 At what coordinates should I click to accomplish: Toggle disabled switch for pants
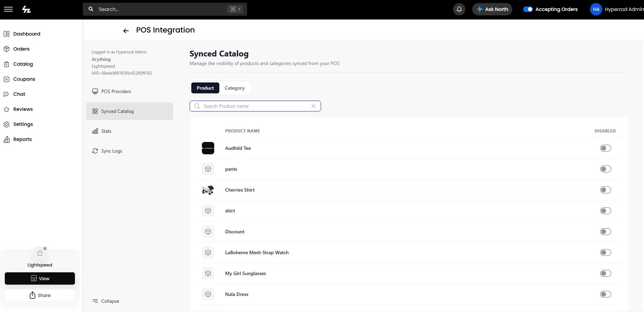pos(605,169)
